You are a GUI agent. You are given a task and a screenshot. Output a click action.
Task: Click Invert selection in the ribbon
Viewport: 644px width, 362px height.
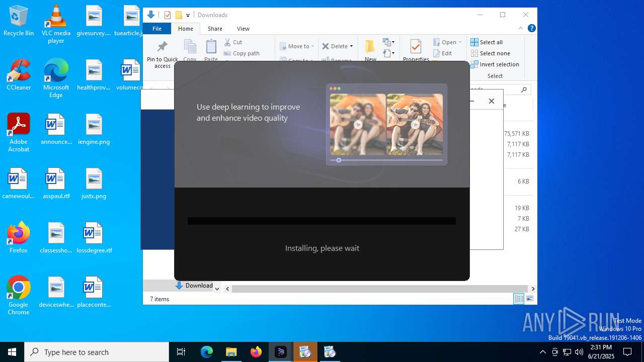point(495,64)
